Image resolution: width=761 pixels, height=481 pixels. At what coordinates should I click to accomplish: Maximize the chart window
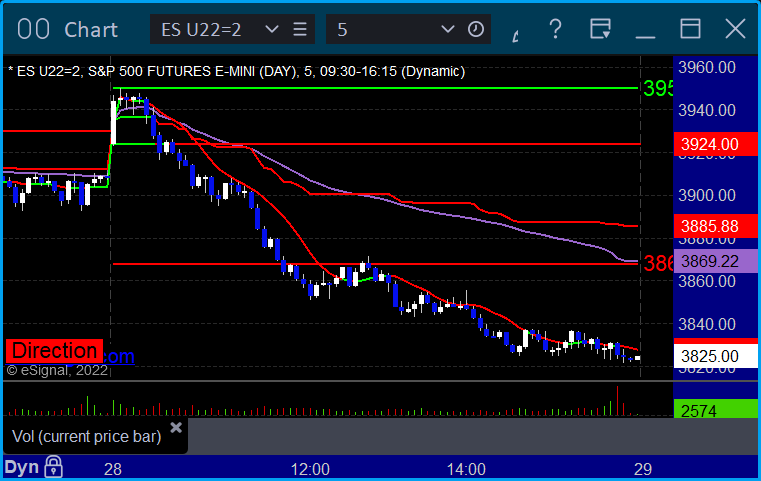click(690, 29)
